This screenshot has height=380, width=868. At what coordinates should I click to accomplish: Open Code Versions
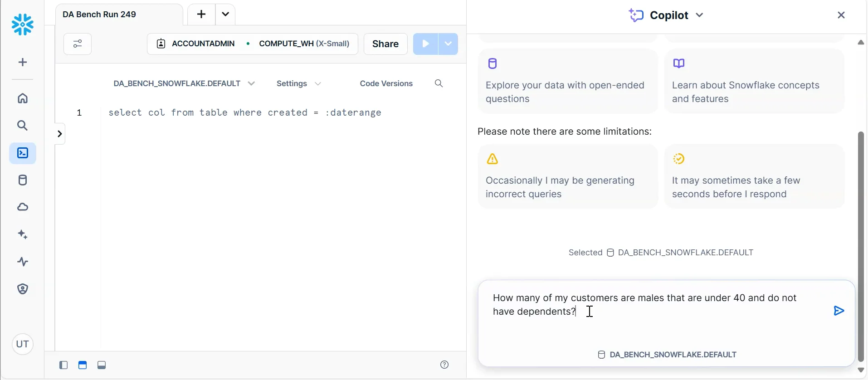386,83
